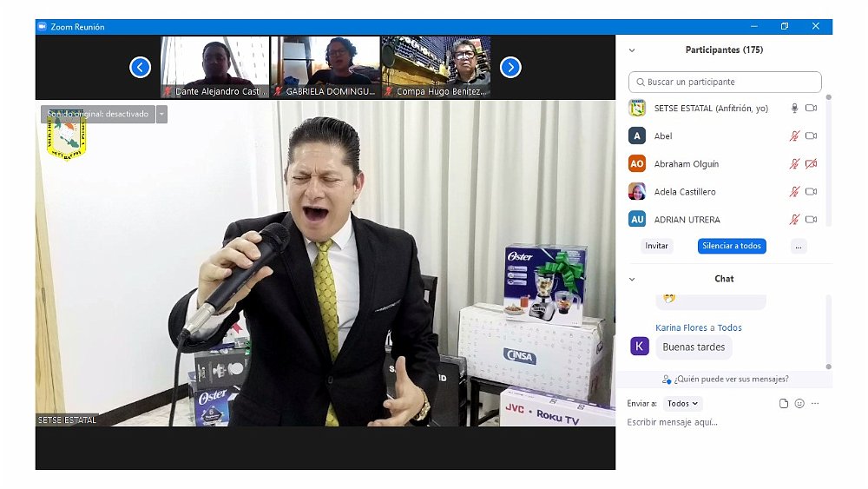The height and width of the screenshot is (489, 868).
Task: Click the participant list scrollbar
Action: (x=828, y=156)
